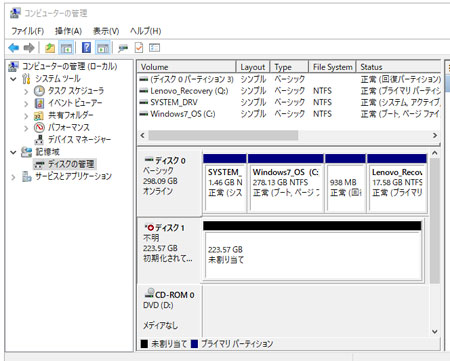Click the black 未割り当て legend swatch
The width and height of the screenshot is (450, 361).
[144, 344]
